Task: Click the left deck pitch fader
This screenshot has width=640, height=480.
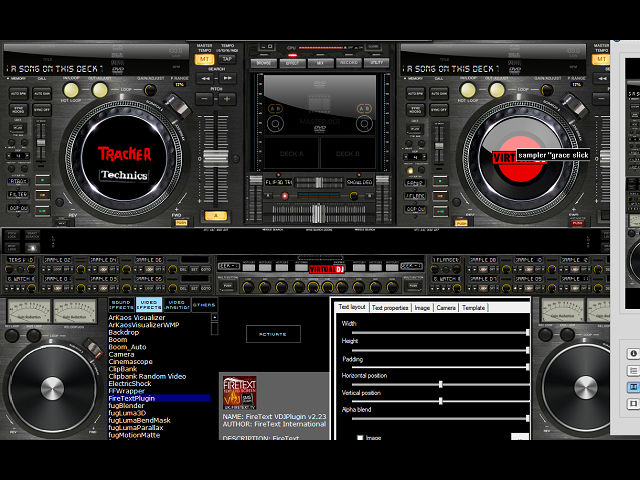Action: [216, 158]
